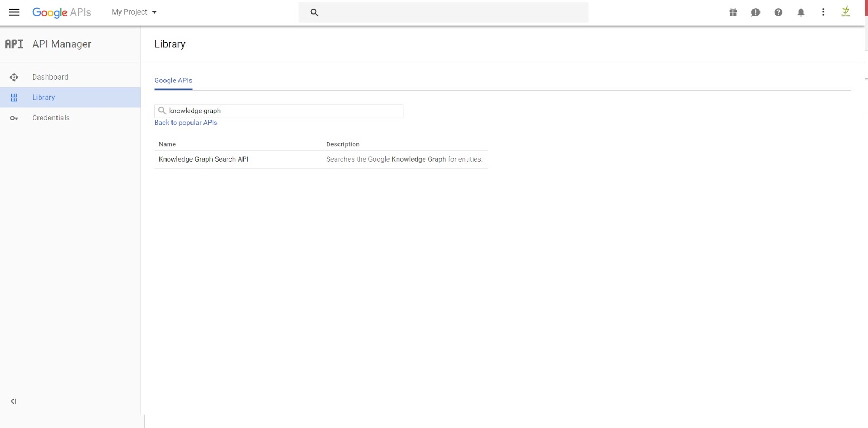Select Library in the sidebar

(70, 98)
